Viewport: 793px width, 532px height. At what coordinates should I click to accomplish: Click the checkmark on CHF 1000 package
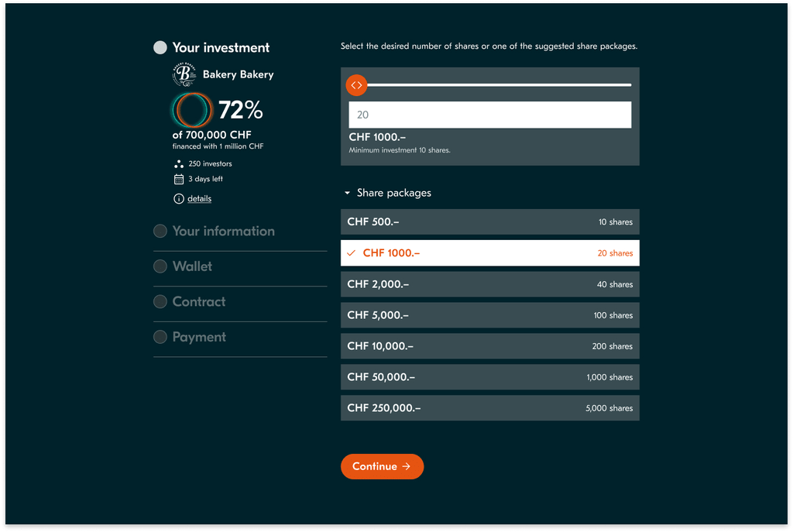(352, 253)
